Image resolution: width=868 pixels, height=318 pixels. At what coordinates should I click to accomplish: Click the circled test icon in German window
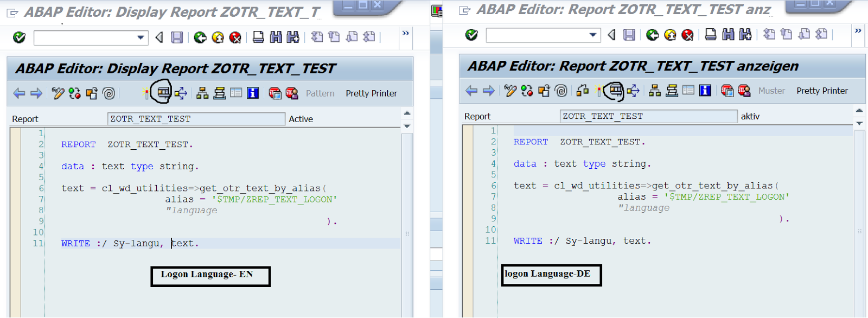tap(615, 90)
